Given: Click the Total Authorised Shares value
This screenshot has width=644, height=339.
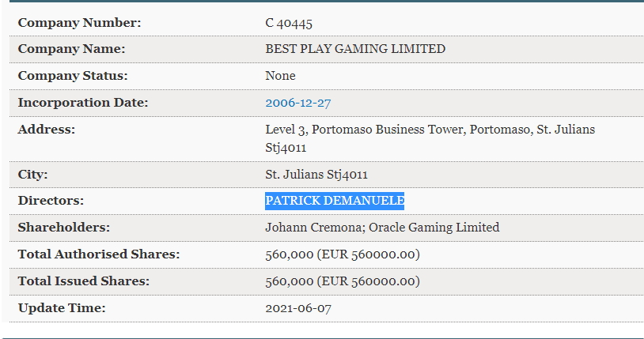Looking at the screenshot, I should (x=343, y=254).
